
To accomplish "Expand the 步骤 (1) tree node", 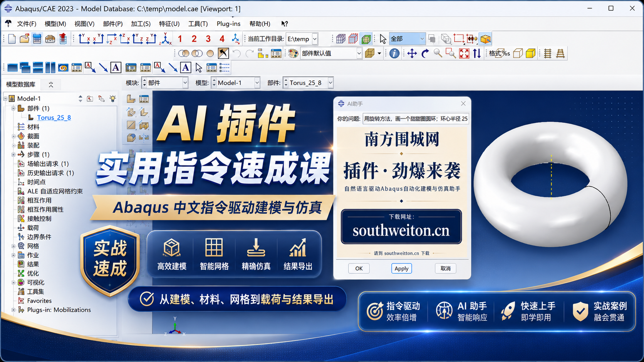I will click(x=13, y=155).
